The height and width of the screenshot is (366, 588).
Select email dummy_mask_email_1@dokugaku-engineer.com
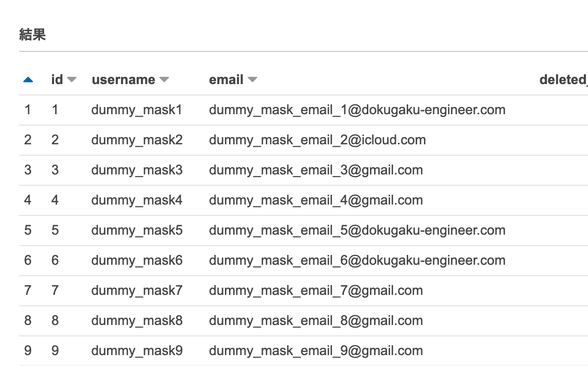[357, 110]
